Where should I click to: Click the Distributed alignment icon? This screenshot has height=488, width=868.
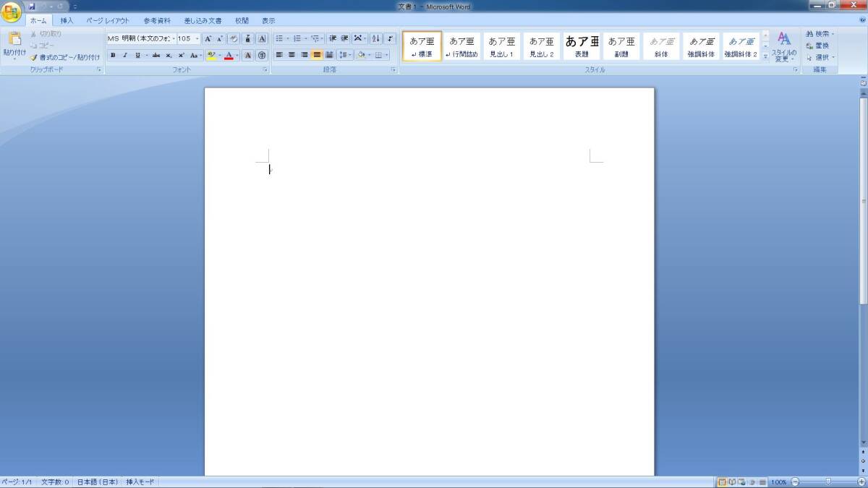(x=329, y=55)
